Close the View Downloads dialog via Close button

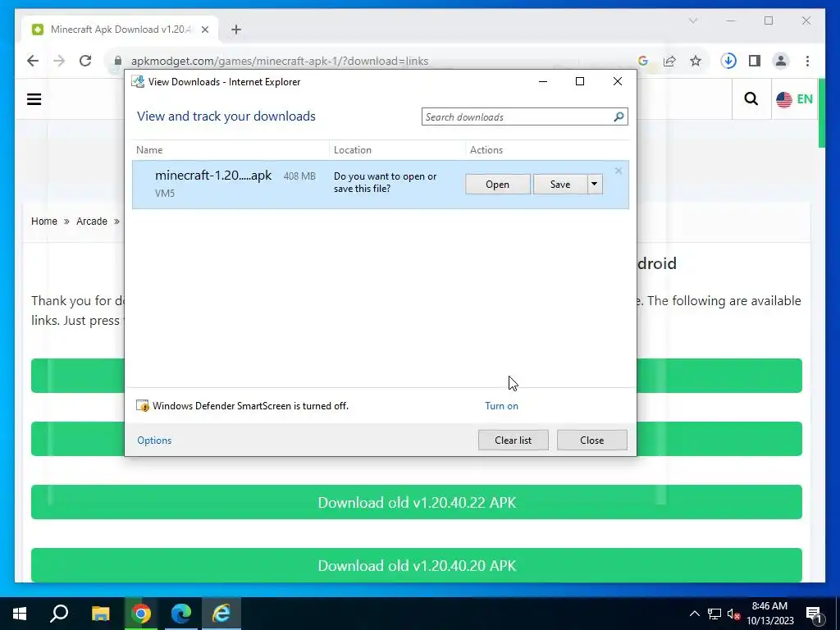592,440
